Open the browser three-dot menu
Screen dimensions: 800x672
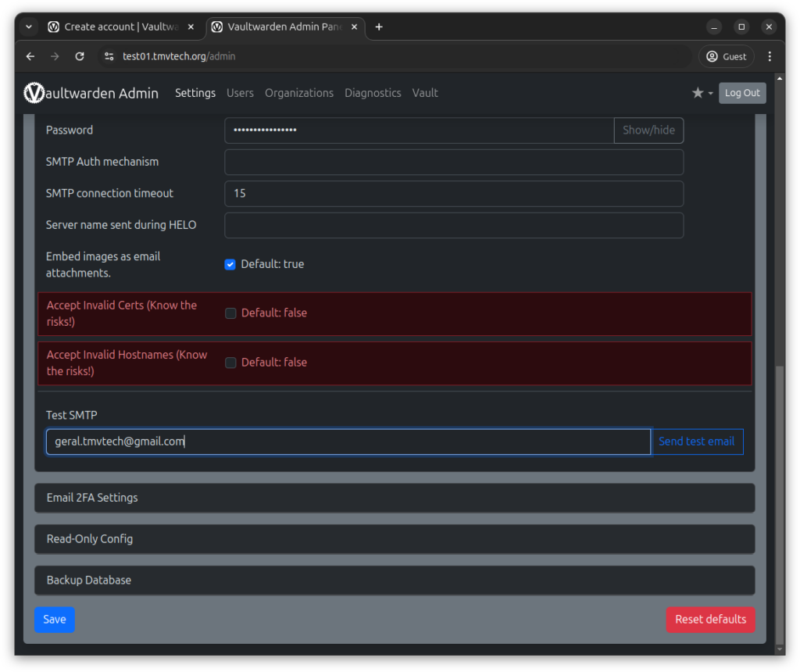770,56
